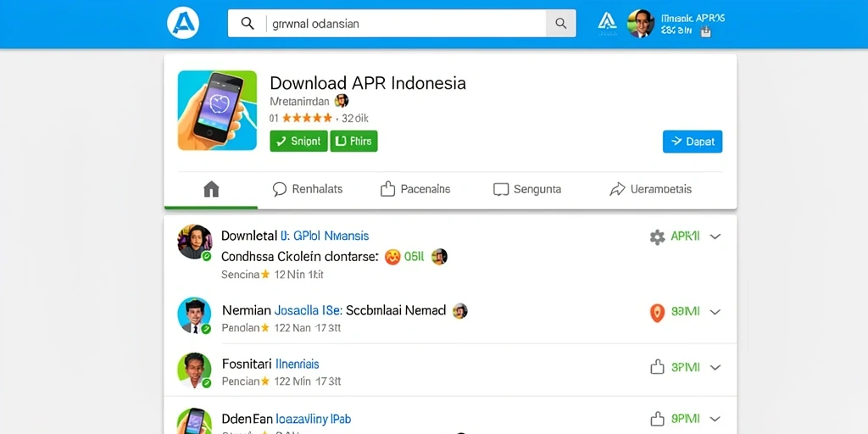868x434 pixels.
Task: Open the Mretanirdan developer link
Action: point(299,102)
